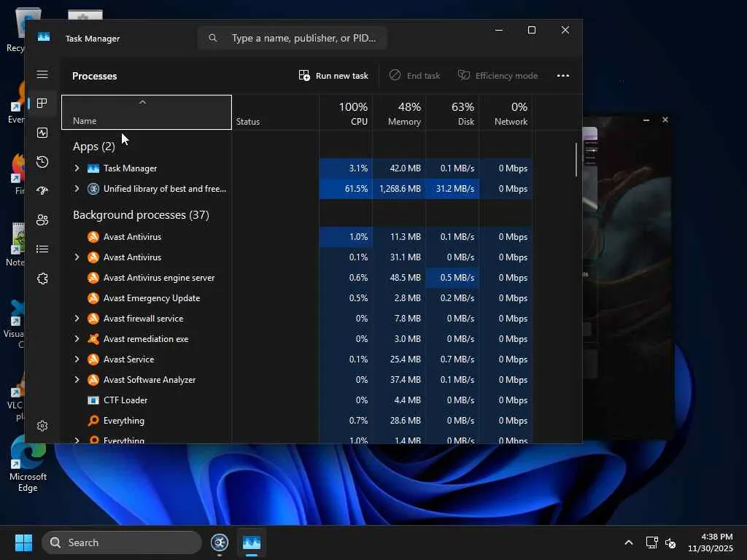This screenshot has width=747, height=560.
Task: Open the Task Manager navigation hamburger menu
Action: point(42,74)
